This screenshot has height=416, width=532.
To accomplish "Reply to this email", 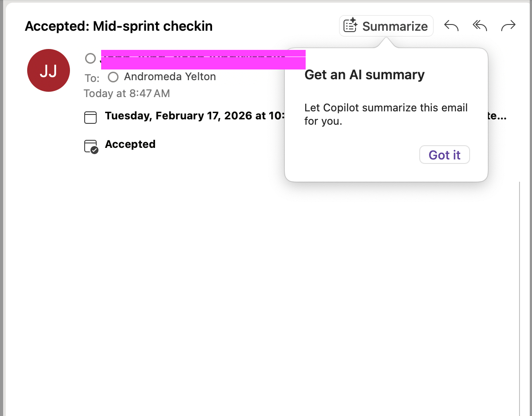I will click(451, 26).
